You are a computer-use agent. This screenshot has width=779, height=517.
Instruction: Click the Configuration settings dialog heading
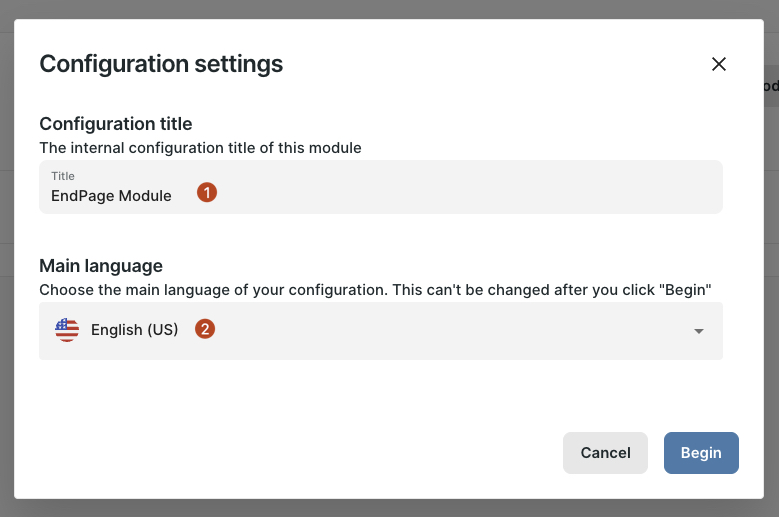coord(161,64)
